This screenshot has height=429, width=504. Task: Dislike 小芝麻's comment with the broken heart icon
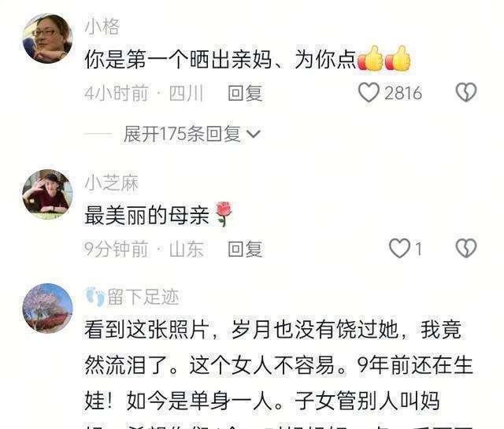tap(466, 249)
